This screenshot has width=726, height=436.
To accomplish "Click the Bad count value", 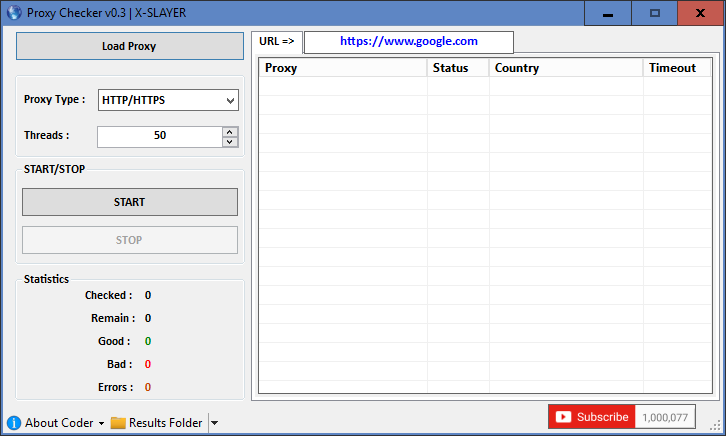I will click(148, 364).
